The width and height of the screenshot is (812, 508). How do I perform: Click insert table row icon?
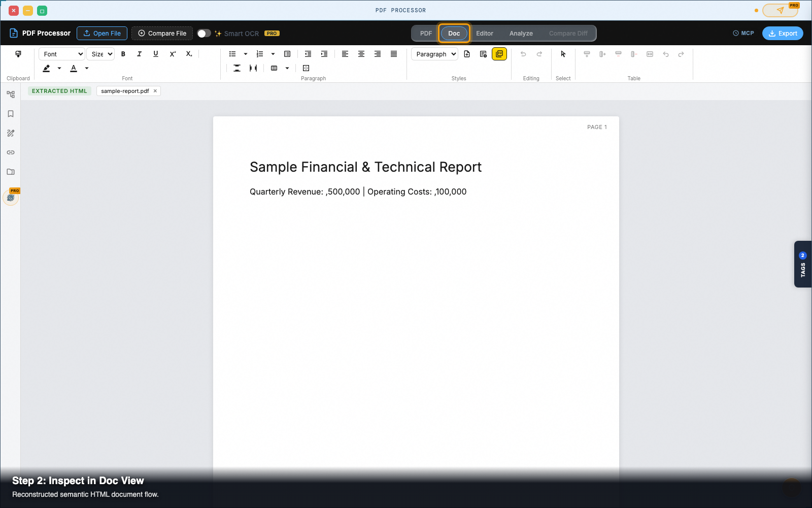pyautogui.click(x=587, y=54)
